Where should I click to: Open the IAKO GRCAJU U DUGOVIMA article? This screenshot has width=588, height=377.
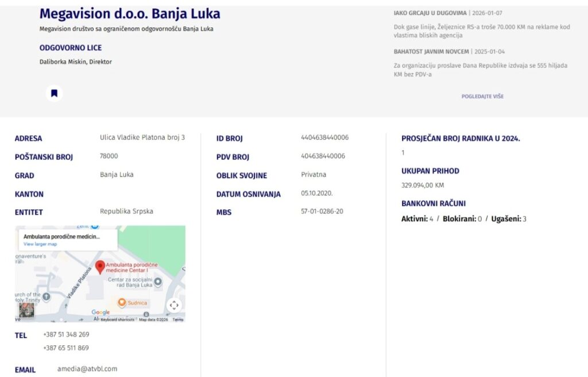[430, 13]
